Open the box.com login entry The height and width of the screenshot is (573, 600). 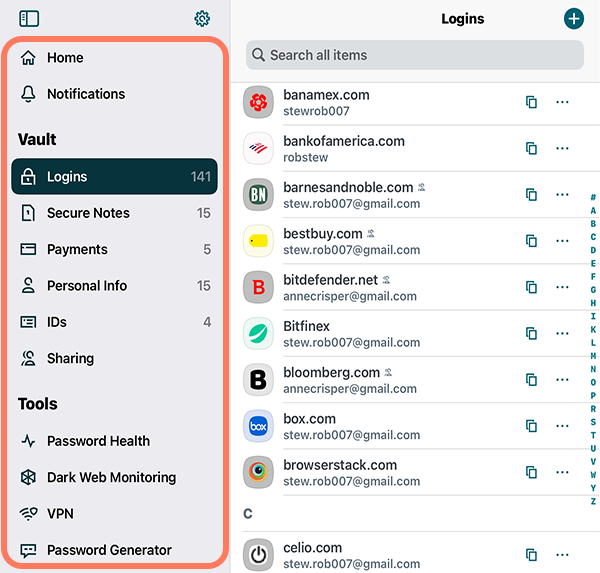[x=413, y=426]
